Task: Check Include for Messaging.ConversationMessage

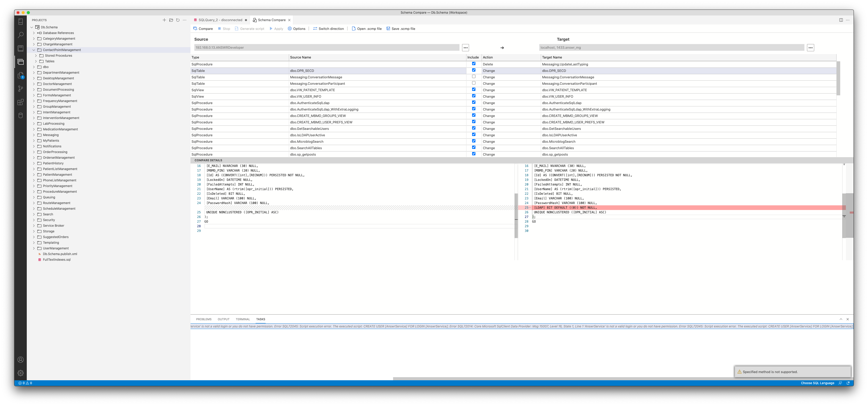Action: (474, 76)
